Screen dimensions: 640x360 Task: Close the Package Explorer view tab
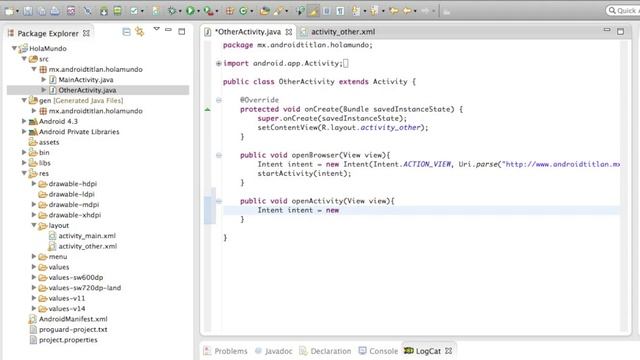point(86,33)
